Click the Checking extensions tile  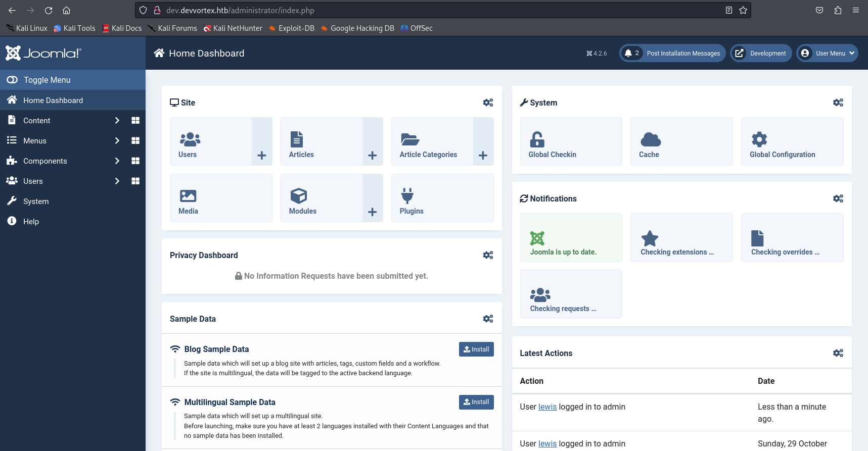(681, 237)
